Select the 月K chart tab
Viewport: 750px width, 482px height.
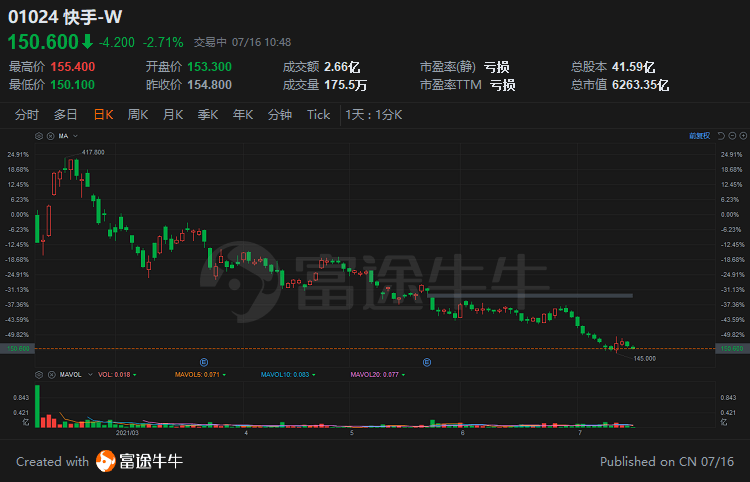click(173, 115)
